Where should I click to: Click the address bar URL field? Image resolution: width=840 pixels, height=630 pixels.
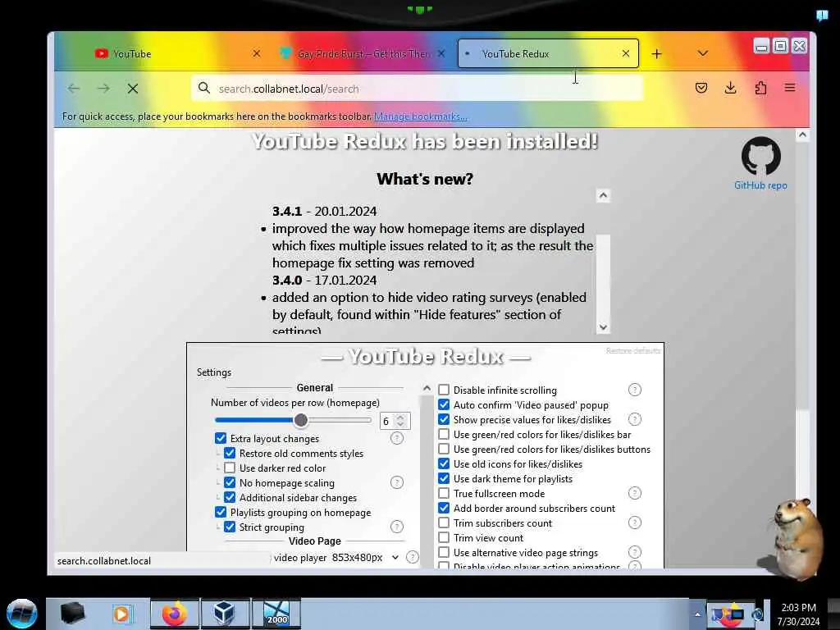417,89
